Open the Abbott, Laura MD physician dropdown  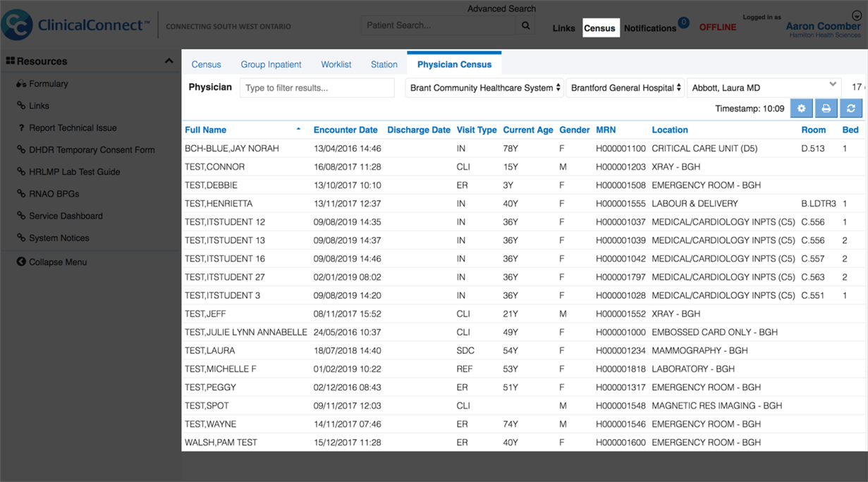click(x=764, y=88)
